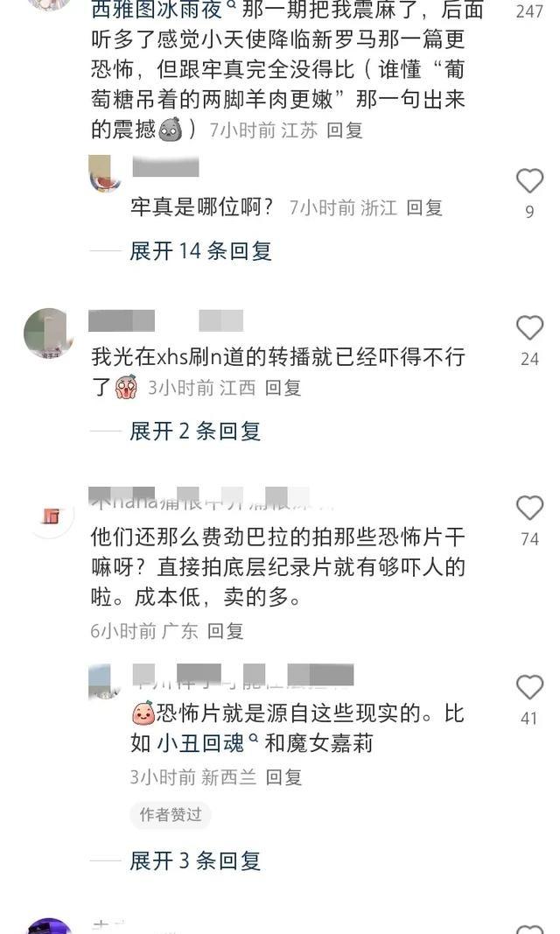The width and height of the screenshot is (560, 934).
Task: Like the 恐怖片 documentary comment with 74 likes
Action: coord(529,508)
